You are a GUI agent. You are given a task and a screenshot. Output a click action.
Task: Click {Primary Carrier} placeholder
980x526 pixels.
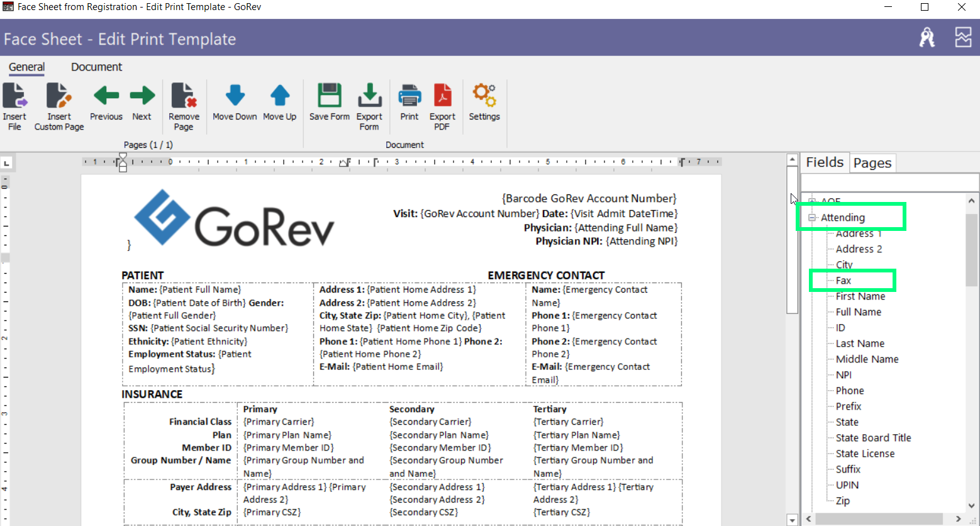[279, 422]
